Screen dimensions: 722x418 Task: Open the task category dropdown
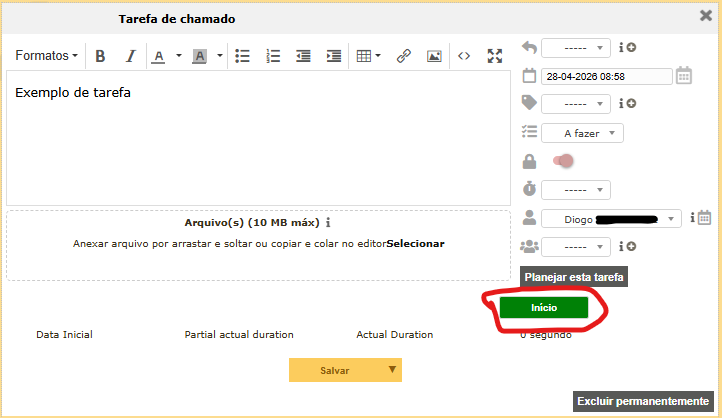pos(576,104)
